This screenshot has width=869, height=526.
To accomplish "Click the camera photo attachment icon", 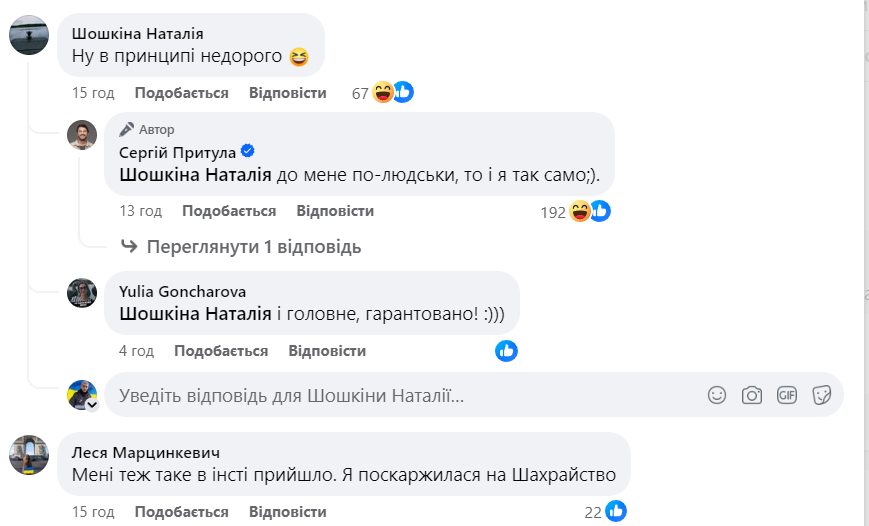I will click(x=752, y=395).
